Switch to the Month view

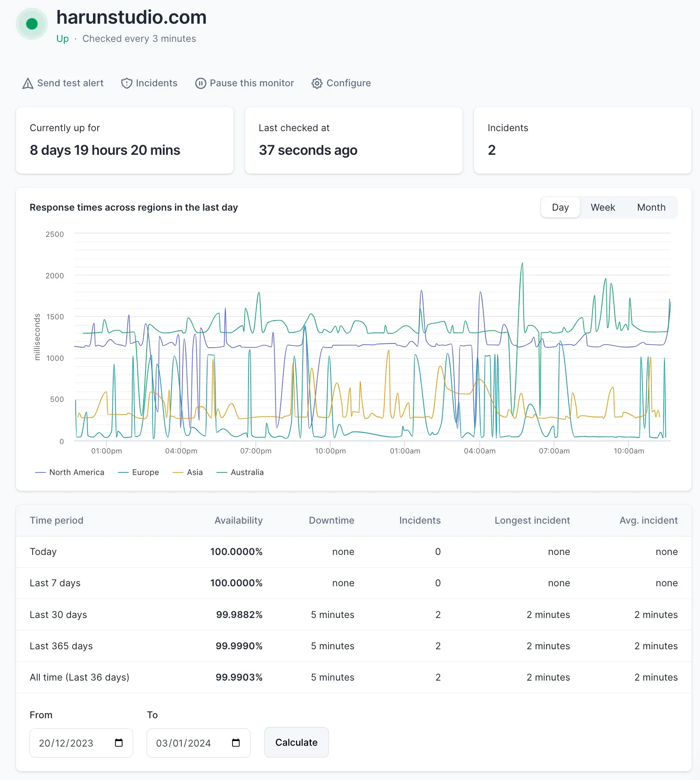pyautogui.click(x=651, y=207)
